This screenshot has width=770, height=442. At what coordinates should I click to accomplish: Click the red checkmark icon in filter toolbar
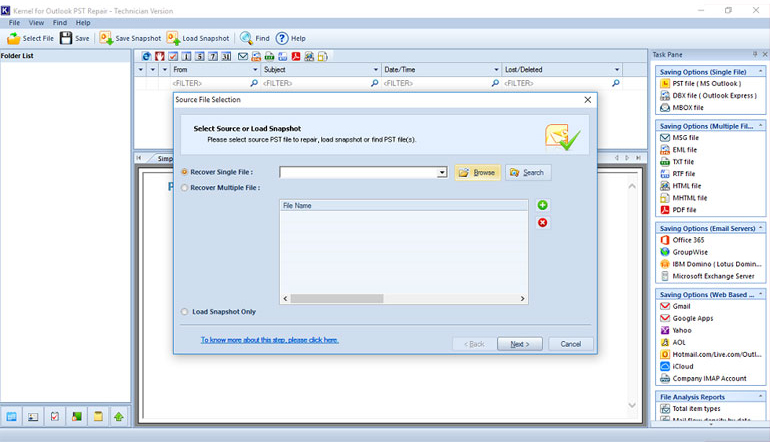[173, 56]
